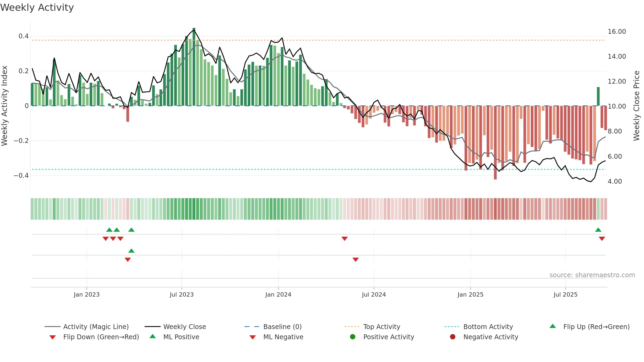Screen dimensions: 644x362
Task: Click the second-row red triangle marker before Jul 2024
Action: pos(356,260)
